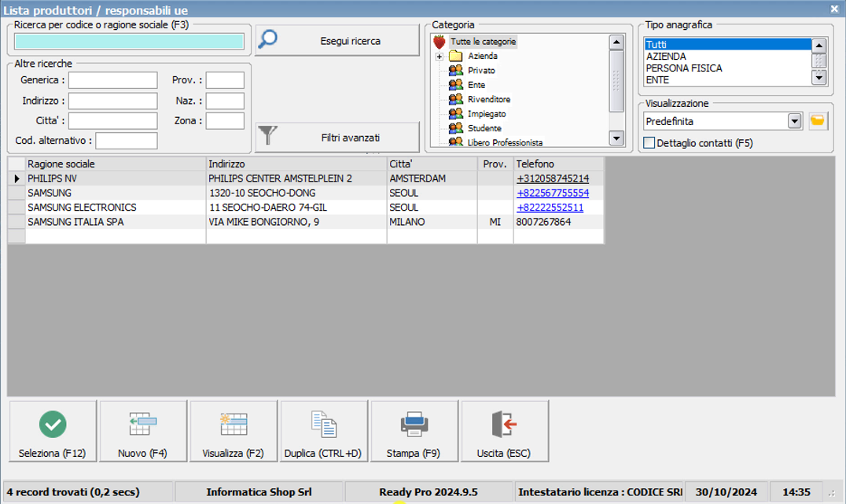Click the Visualizza grid icon
Screen dimensions: 846x504
point(234,424)
